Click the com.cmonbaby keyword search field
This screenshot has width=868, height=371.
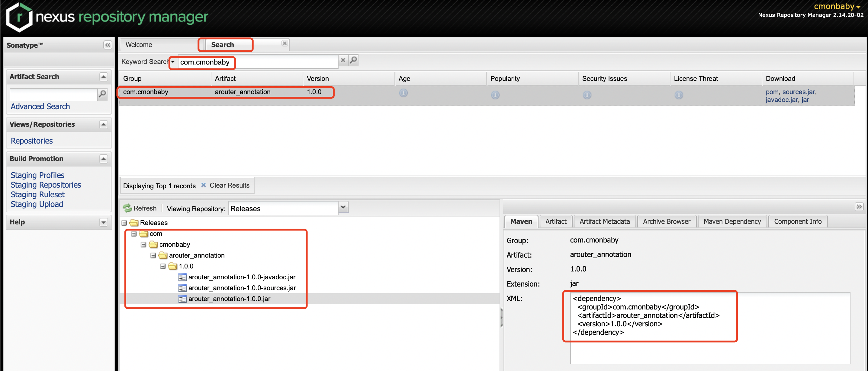point(258,62)
